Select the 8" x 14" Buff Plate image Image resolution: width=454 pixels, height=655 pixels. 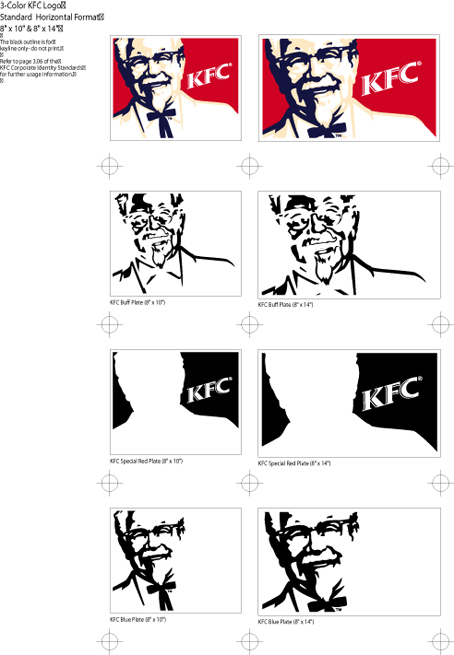pos(349,245)
